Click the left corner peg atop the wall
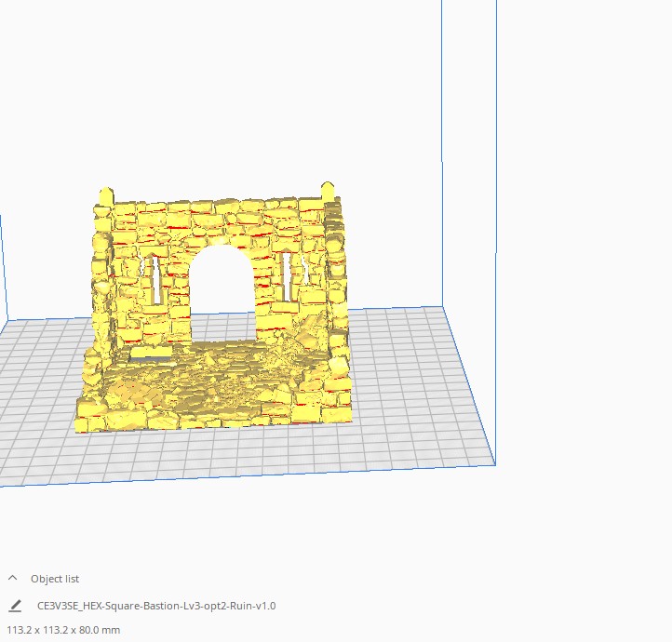 pos(106,195)
